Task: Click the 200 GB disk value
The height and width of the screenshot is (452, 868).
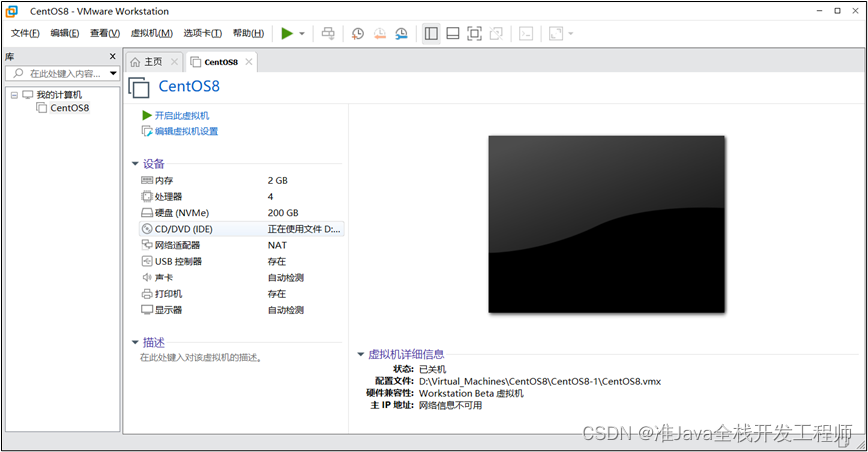Action: [x=283, y=213]
